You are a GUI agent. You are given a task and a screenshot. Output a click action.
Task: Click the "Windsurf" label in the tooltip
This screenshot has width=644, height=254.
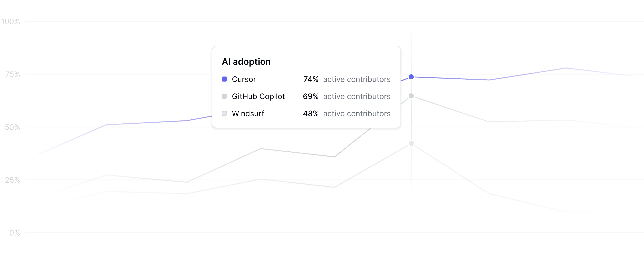248,114
